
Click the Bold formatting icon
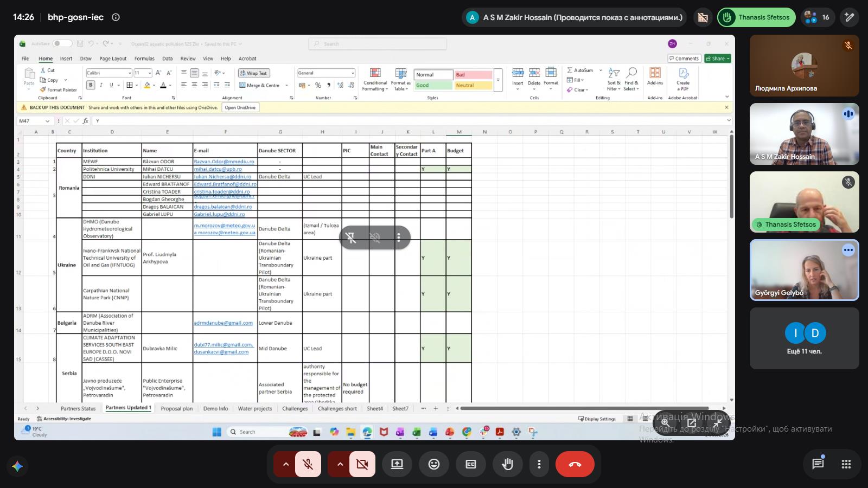click(x=91, y=85)
